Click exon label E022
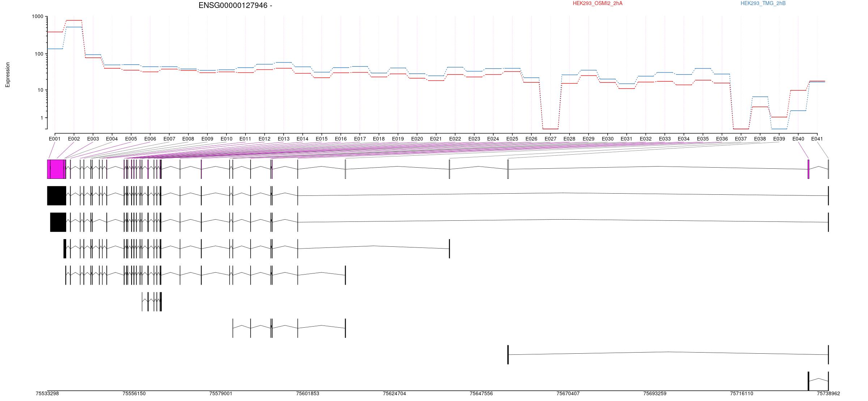Image resolution: width=868 pixels, height=401 pixels. tap(455, 139)
